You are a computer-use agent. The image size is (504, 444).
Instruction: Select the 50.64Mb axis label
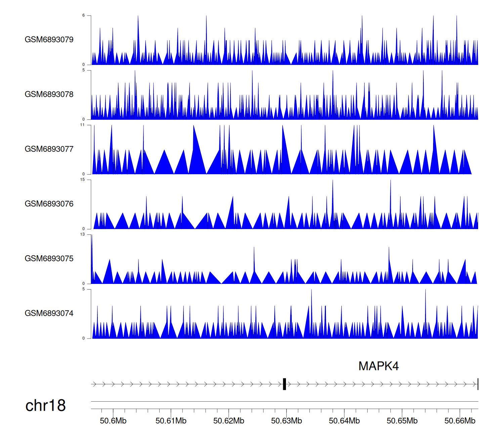coord(344,421)
